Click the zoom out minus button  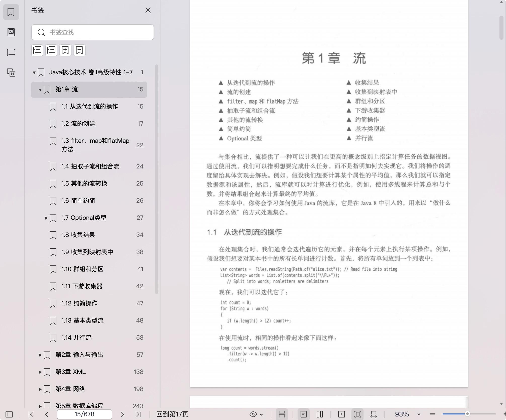432,414
